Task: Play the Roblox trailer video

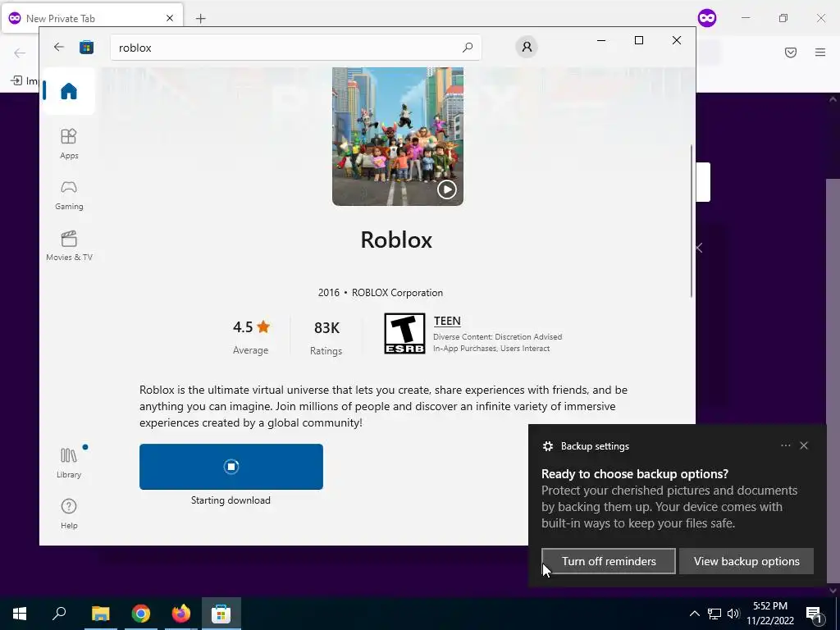Action: pos(446,189)
